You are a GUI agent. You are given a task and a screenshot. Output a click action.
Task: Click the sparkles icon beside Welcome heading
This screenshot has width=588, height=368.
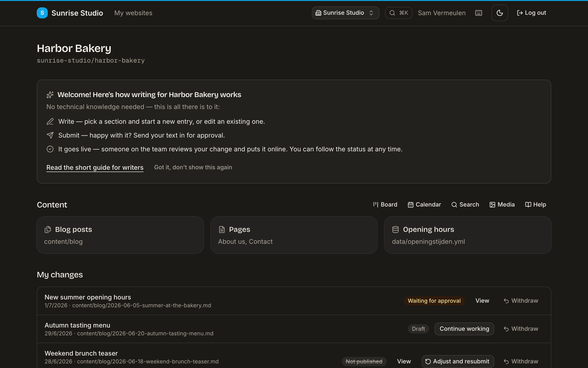click(x=50, y=95)
